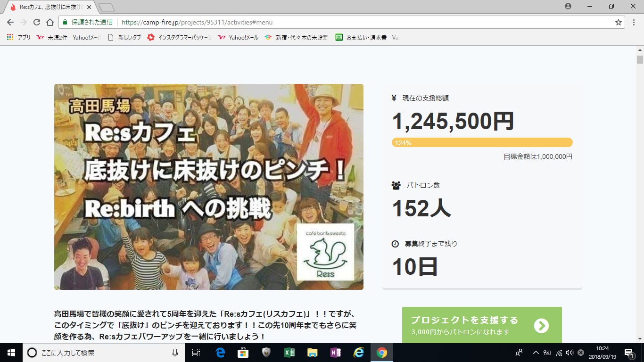
Task: Open Excel from the taskbar
Action: pyautogui.click(x=289, y=353)
